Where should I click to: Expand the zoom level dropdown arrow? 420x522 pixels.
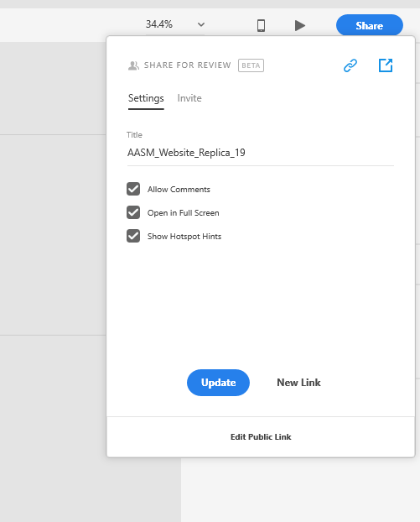[201, 24]
